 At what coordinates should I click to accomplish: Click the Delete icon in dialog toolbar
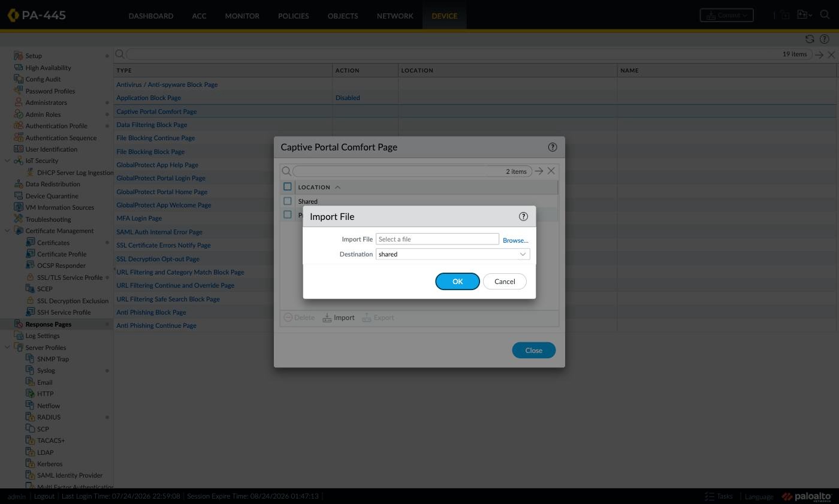click(288, 318)
